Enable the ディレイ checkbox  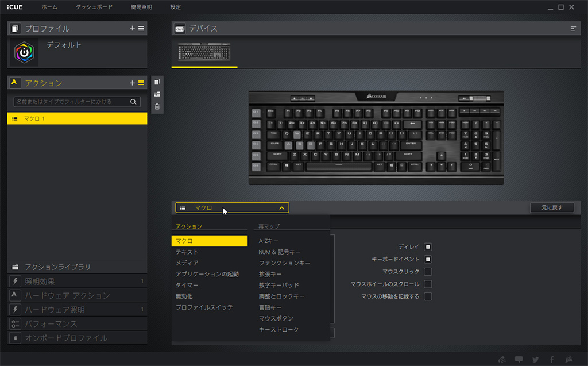tap(427, 247)
